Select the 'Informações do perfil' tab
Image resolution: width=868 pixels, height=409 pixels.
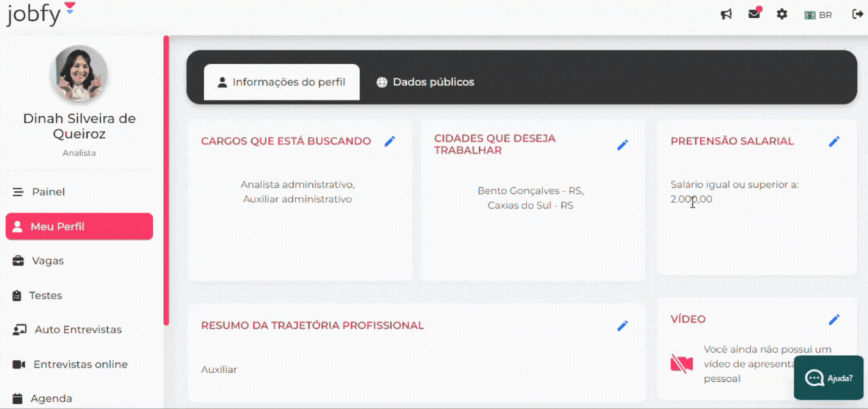coord(281,81)
